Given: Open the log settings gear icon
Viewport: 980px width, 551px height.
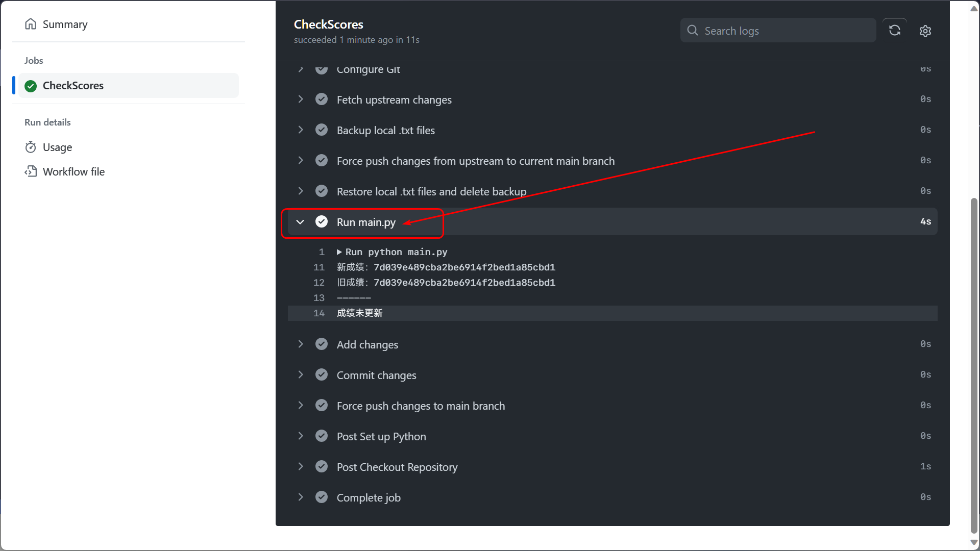Looking at the screenshot, I should [925, 31].
